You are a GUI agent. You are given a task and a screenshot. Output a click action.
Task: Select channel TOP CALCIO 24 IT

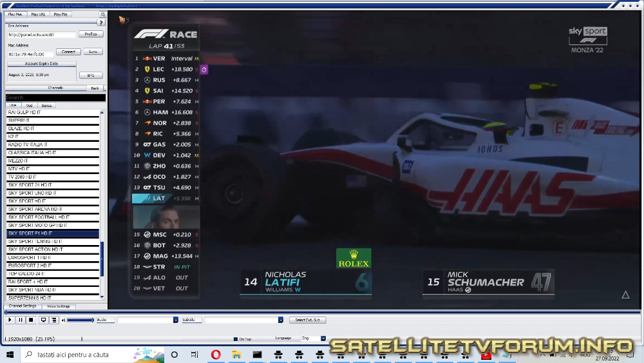click(x=53, y=273)
